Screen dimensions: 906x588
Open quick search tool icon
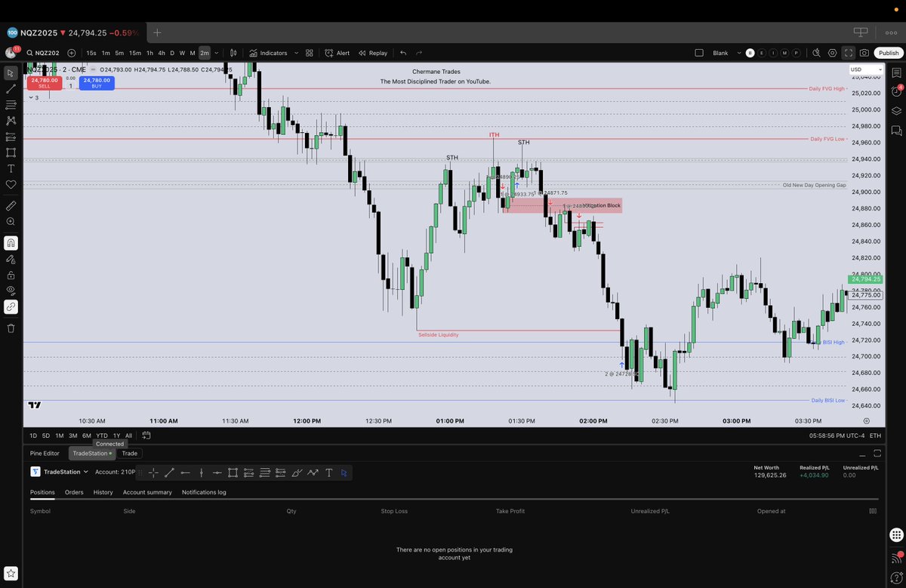coord(816,53)
